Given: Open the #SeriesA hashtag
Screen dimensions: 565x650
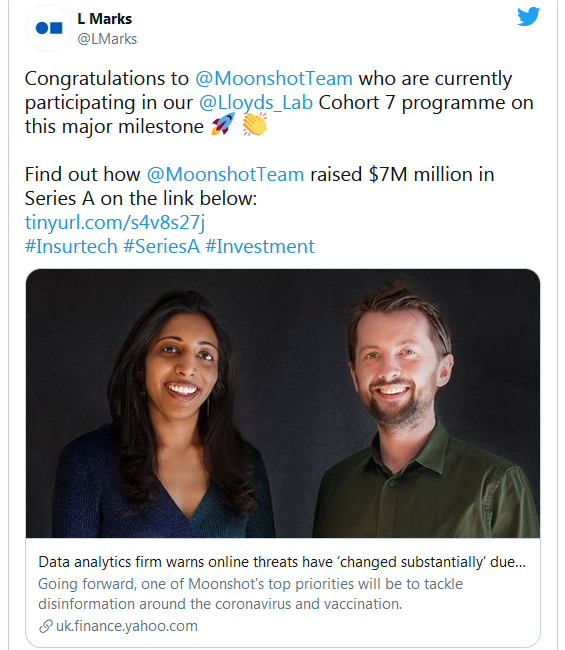Looking at the screenshot, I should (161, 246).
